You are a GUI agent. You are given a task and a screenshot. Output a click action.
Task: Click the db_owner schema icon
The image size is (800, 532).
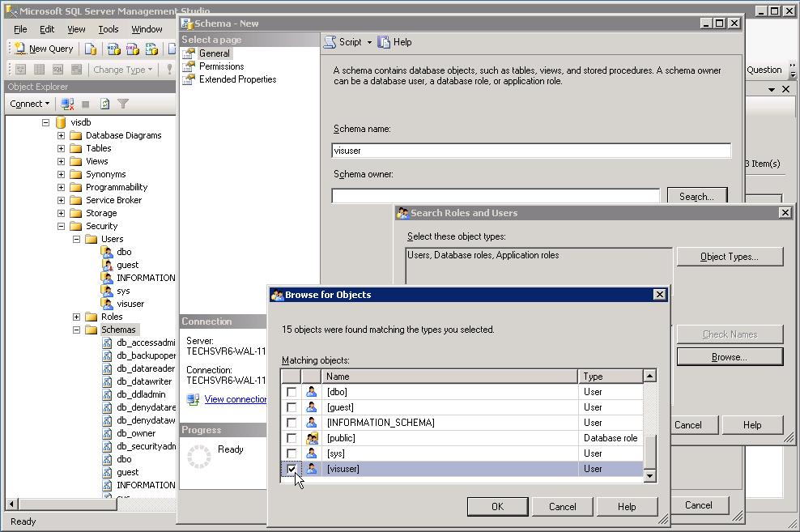tap(107, 433)
